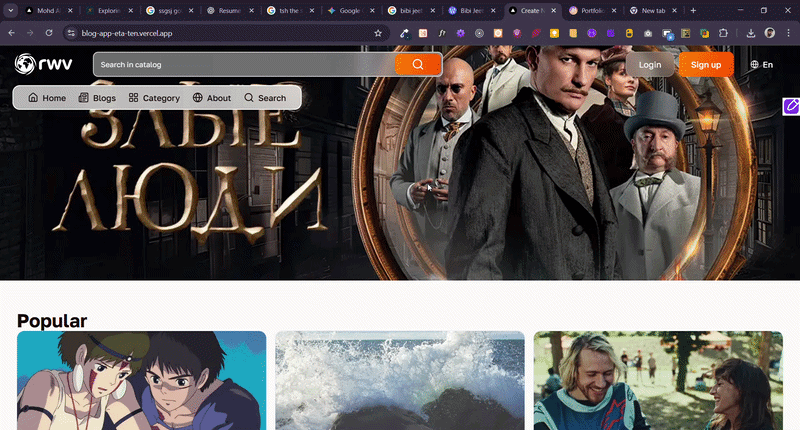
Task: Switch to the Portfolio browser tab
Action: (x=591, y=10)
